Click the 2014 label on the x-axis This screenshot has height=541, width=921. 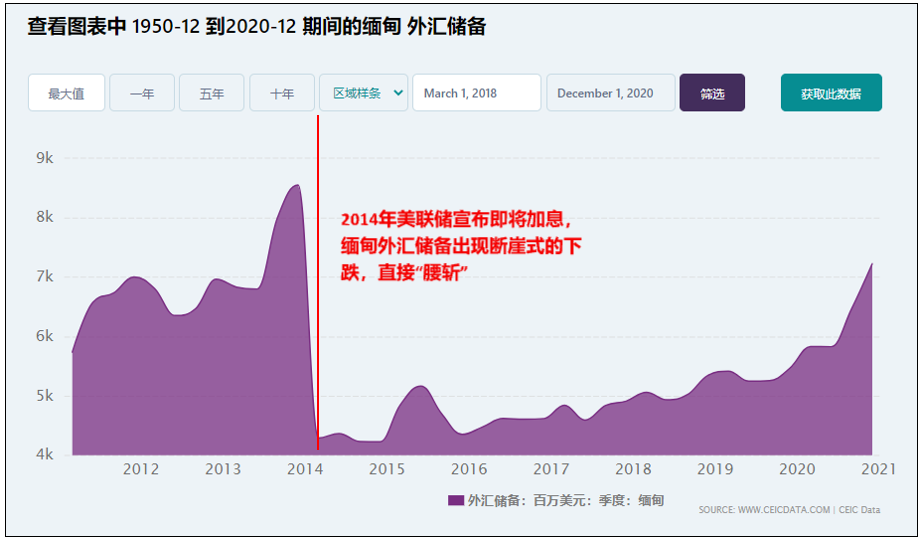(305, 469)
